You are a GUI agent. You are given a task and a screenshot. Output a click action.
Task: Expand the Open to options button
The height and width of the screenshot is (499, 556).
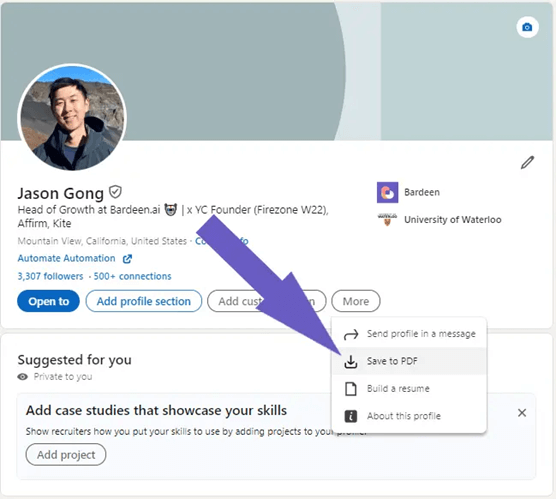click(48, 301)
